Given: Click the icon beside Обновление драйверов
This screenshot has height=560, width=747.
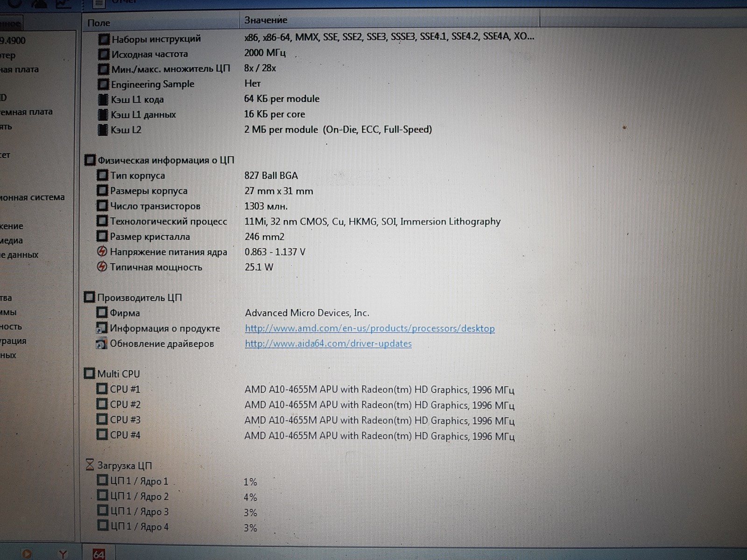Looking at the screenshot, I should pyautogui.click(x=101, y=344).
